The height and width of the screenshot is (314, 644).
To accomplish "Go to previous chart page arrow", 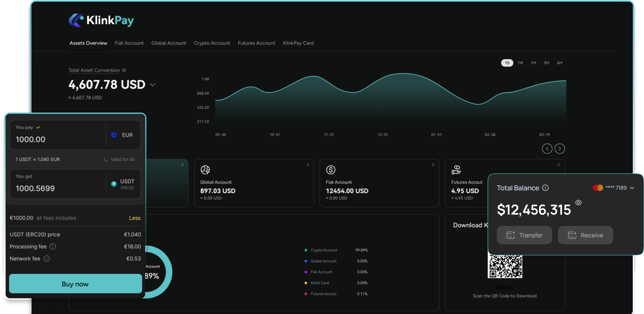I will (547, 149).
